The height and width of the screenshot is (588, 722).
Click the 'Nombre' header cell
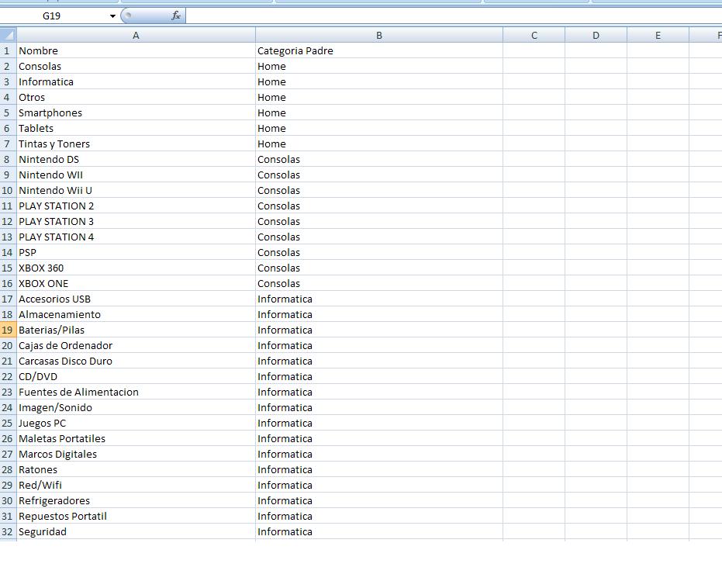click(x=136, y=50)
